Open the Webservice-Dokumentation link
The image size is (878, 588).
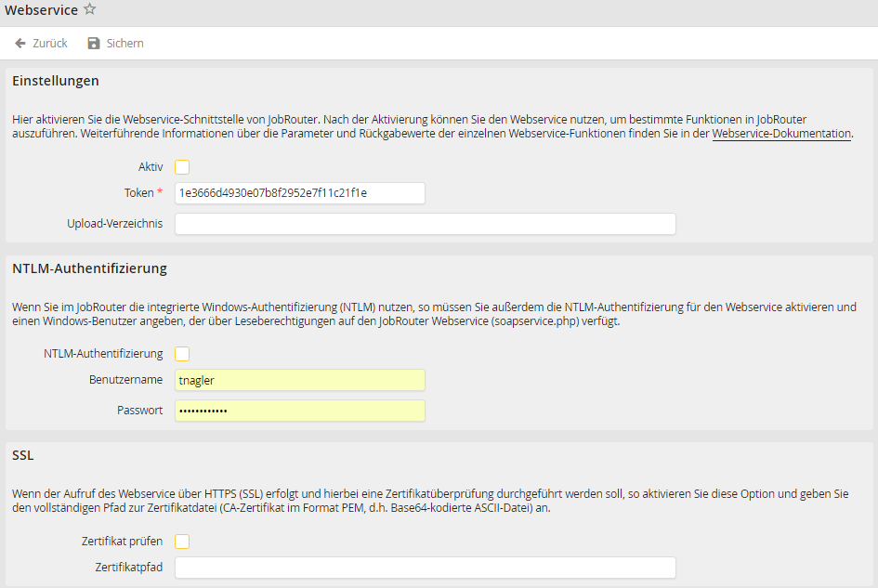pyautogui.click(x=781, y=134)
